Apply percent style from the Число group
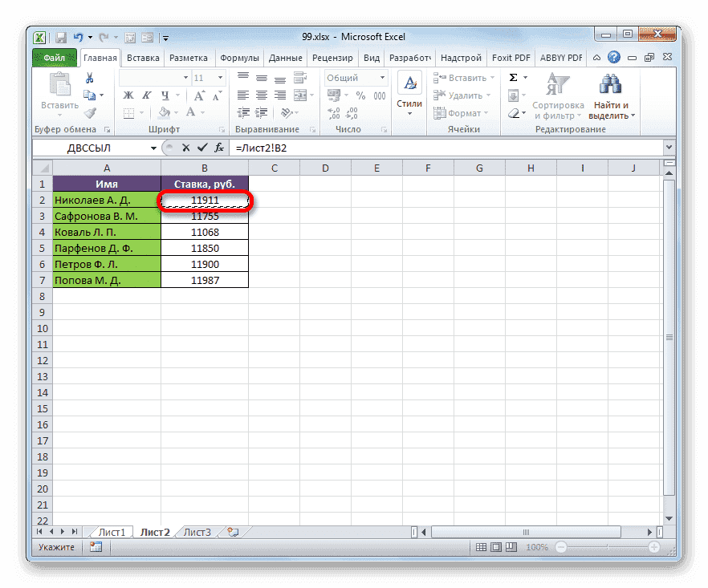Viewport: 708px width, 588px height. click(360, 95)
